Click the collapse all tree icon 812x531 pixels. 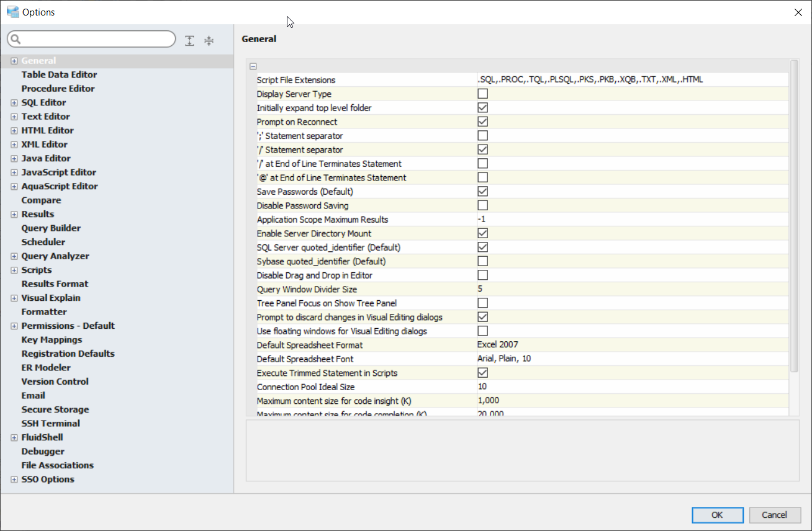click(209, 41)
